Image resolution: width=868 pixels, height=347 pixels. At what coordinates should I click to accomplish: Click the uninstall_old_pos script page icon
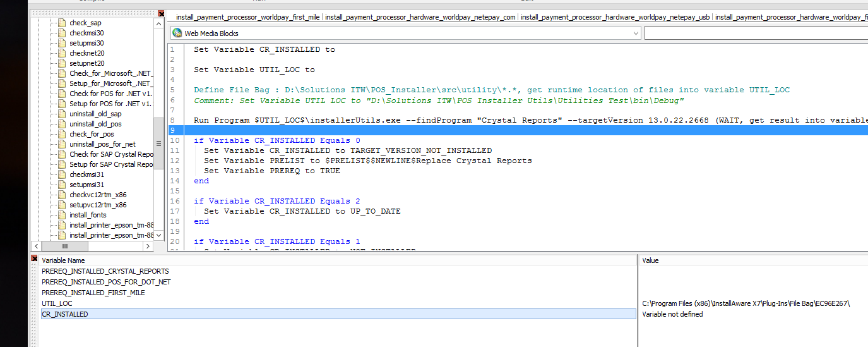click(x=61, y=124)
